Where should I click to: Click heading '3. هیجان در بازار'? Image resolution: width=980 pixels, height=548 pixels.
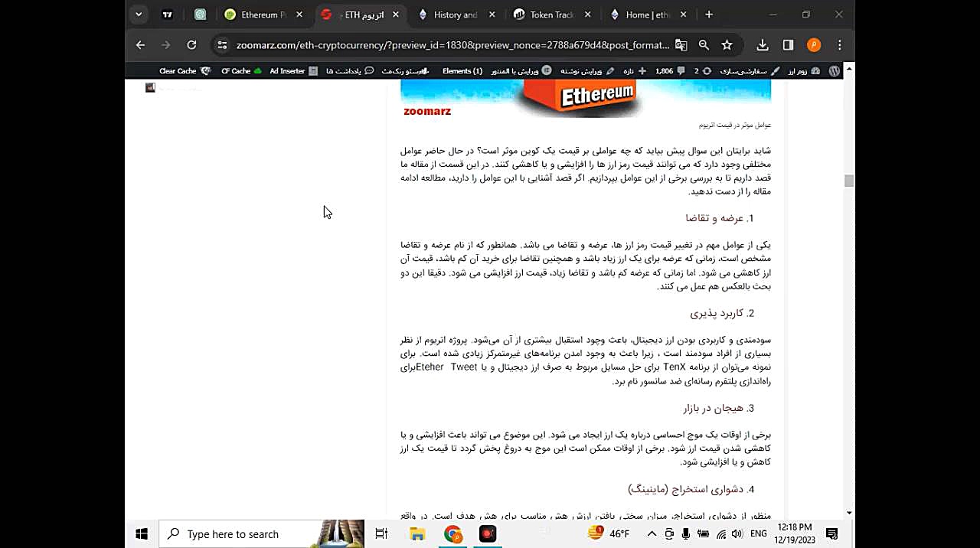point(719,408)
